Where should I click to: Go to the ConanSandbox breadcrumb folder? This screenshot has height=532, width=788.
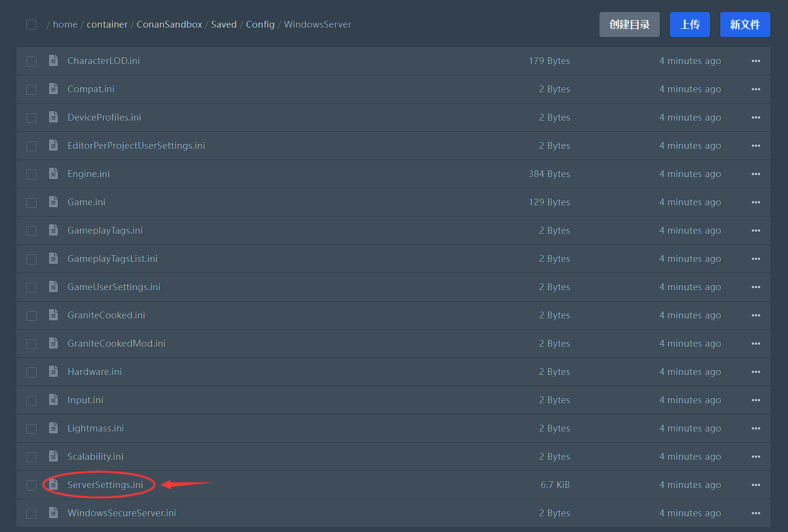170,24
